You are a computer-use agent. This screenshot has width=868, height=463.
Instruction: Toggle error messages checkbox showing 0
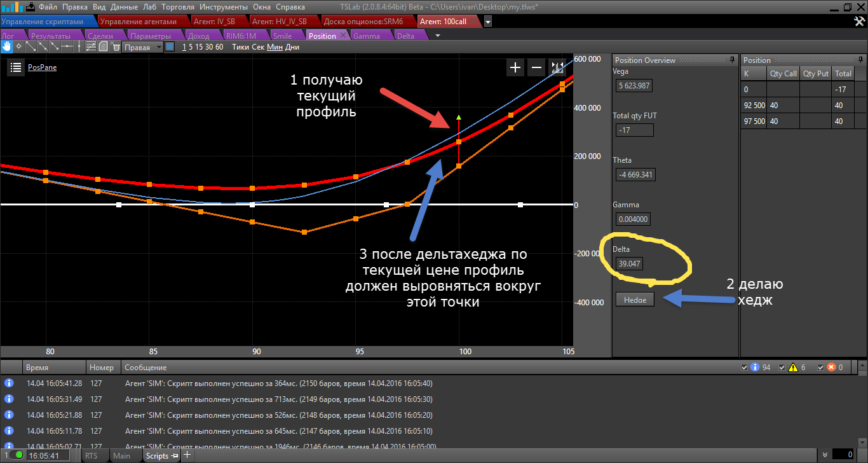click(820, 368)
